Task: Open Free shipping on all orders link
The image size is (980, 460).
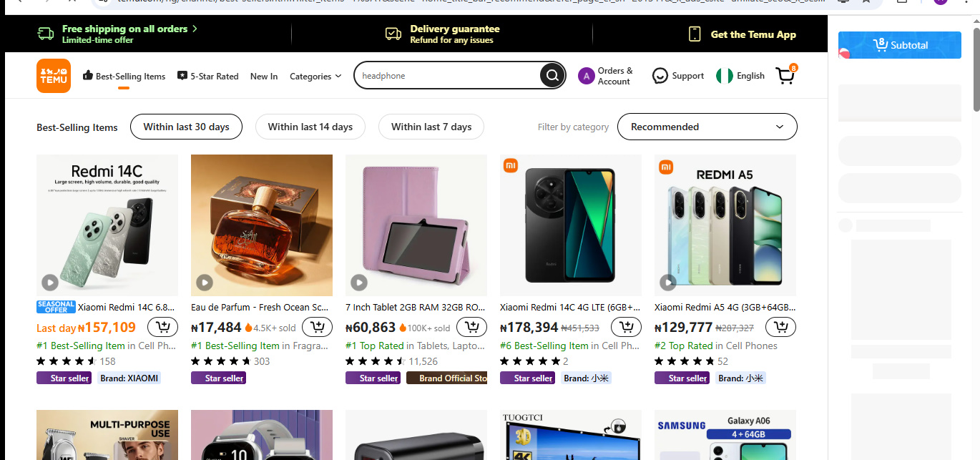Action: pyautogui.click(x=129, y=29)
